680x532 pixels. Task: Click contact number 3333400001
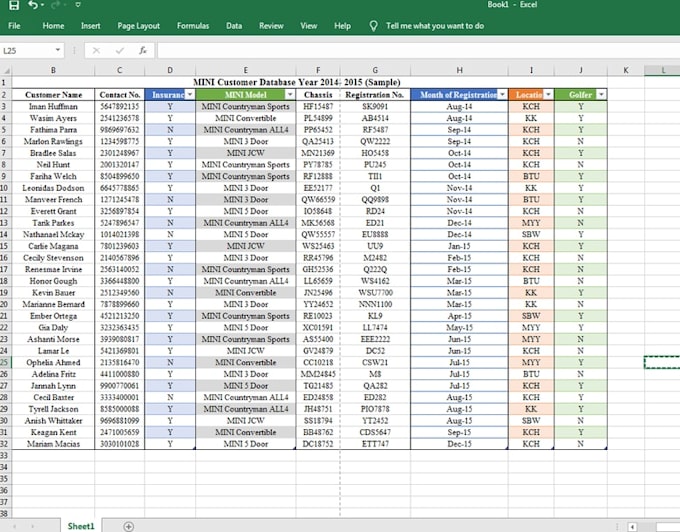point(120,398)
